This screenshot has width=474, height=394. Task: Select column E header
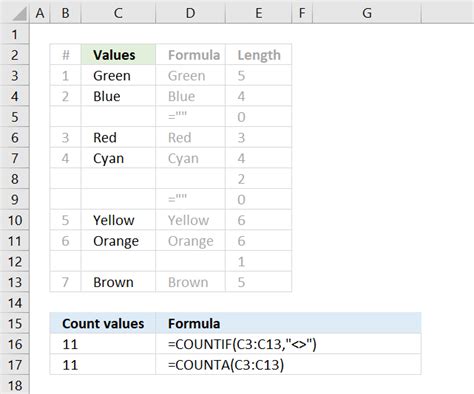click(x=258, y=13)
